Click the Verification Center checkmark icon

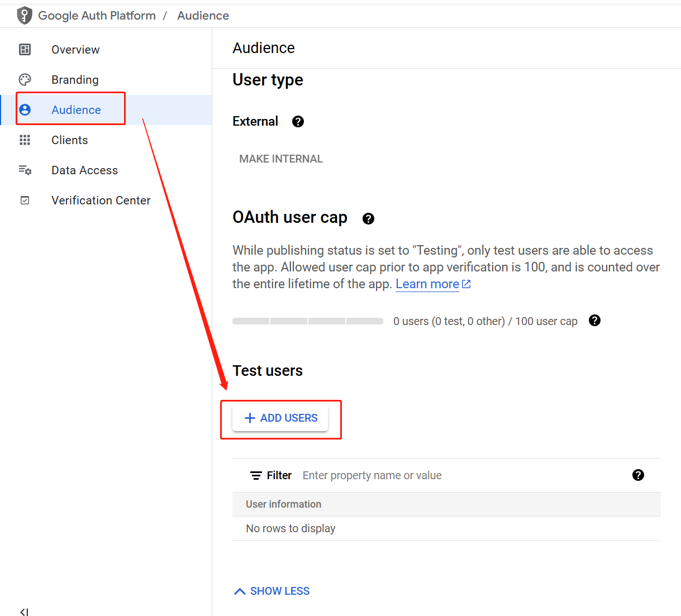point(25,200)
